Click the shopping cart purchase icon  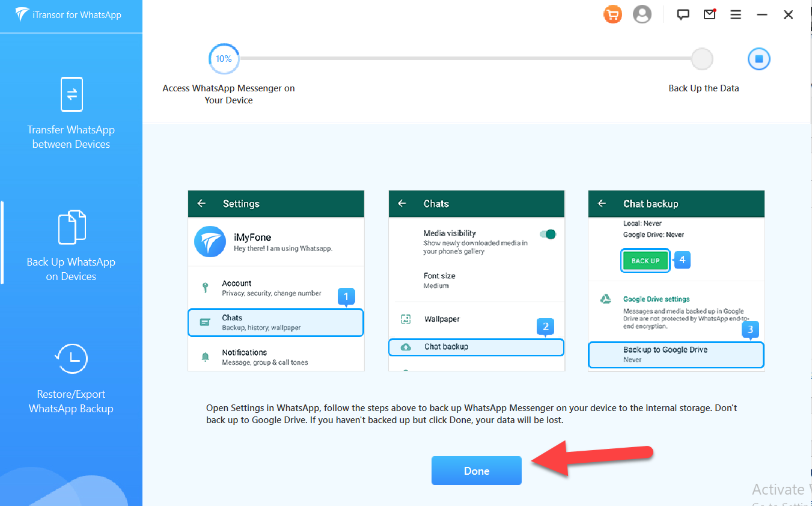click(x=612, y=14)
